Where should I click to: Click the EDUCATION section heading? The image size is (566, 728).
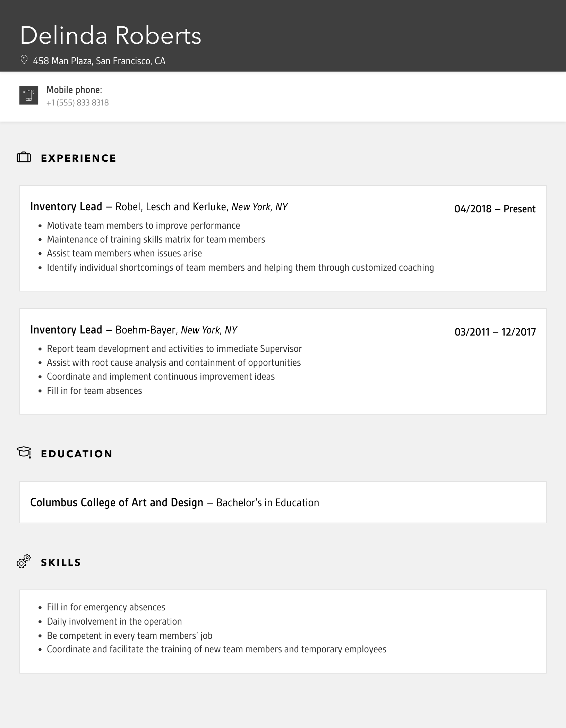[77, 454]
